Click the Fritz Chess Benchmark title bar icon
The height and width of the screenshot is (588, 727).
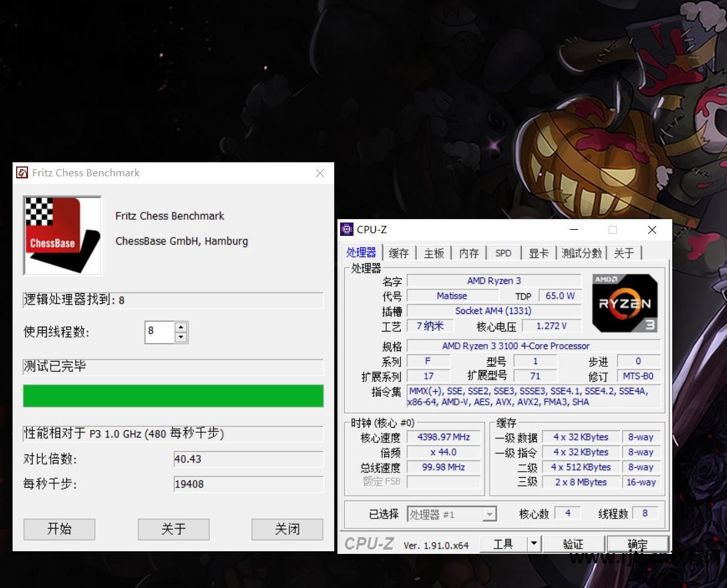pos(22,173)
